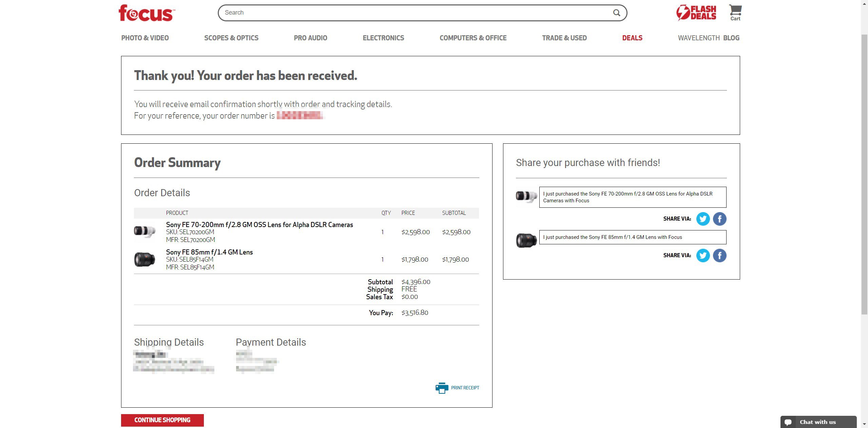The width and height of the screenshot is (868, 428).
Task: Open the Chat with us widget
Action: (818, 422)
